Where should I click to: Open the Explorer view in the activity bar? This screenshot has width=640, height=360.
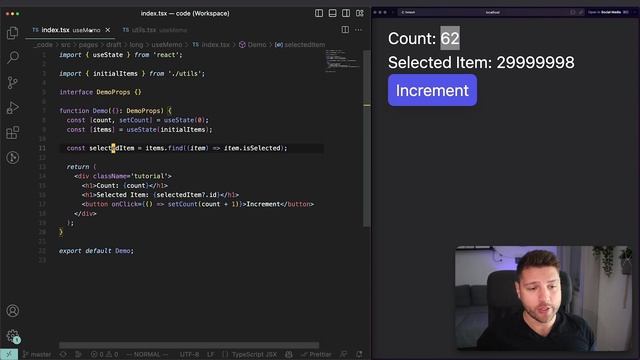coord(13,33)
